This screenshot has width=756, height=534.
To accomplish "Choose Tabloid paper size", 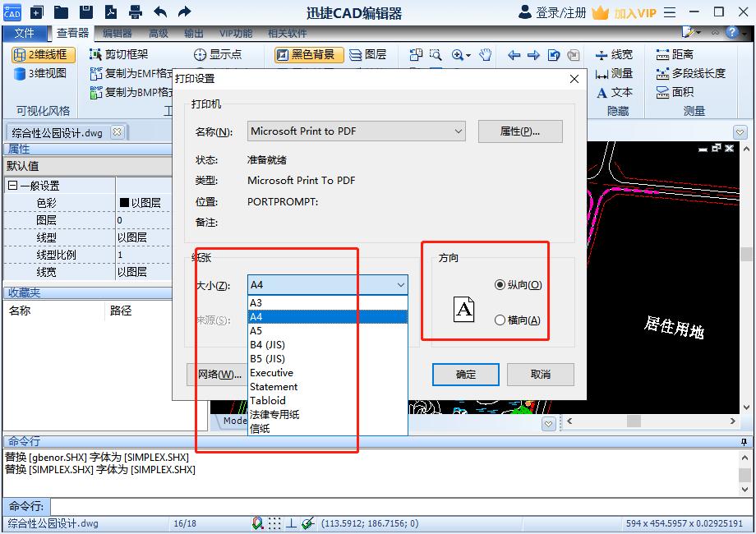I will (327, 401).
